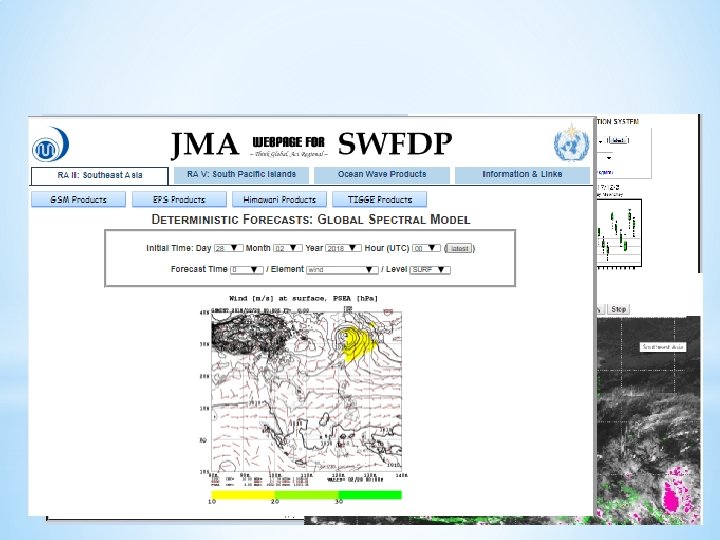Screen dimensions: 720x540
Task: Open TIGGE Products section
Action: (379, 200)
